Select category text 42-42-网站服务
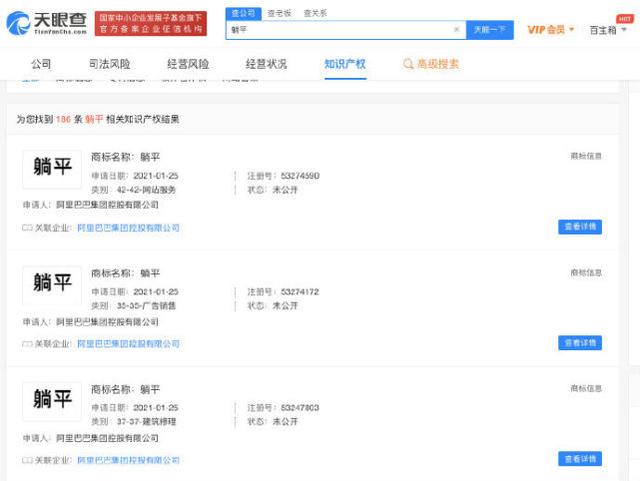 tap(146, 190)
